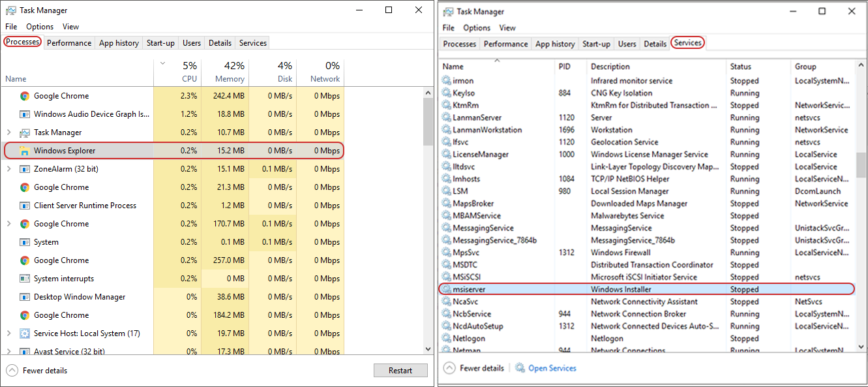Viewport: 868px width, 387px height.
Task: Open App history tab in the Processes-tab window
Action: click(x=119, y=43)
